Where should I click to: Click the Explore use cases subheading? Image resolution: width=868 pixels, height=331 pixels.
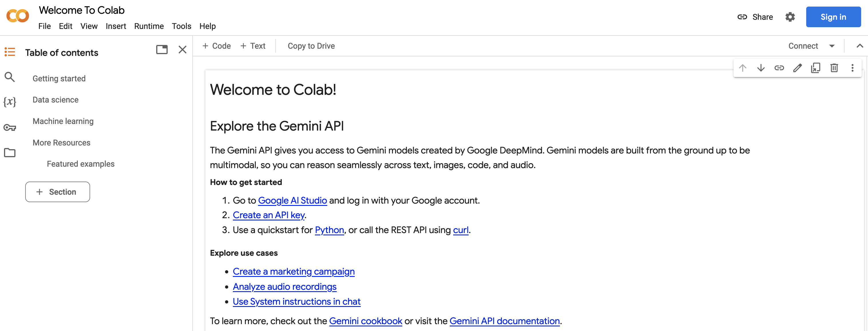244,253
